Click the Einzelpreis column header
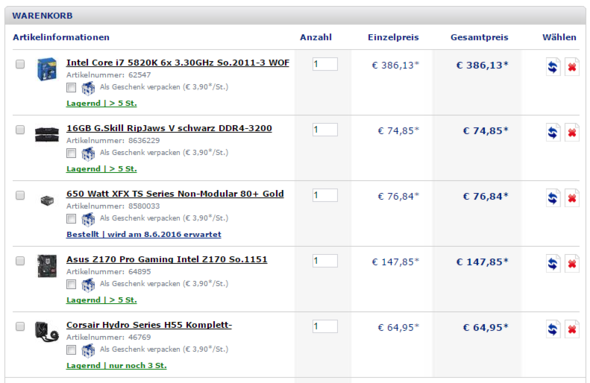Image resolution: width=590 pixels, height=383 pixels. tap(393, 37)
